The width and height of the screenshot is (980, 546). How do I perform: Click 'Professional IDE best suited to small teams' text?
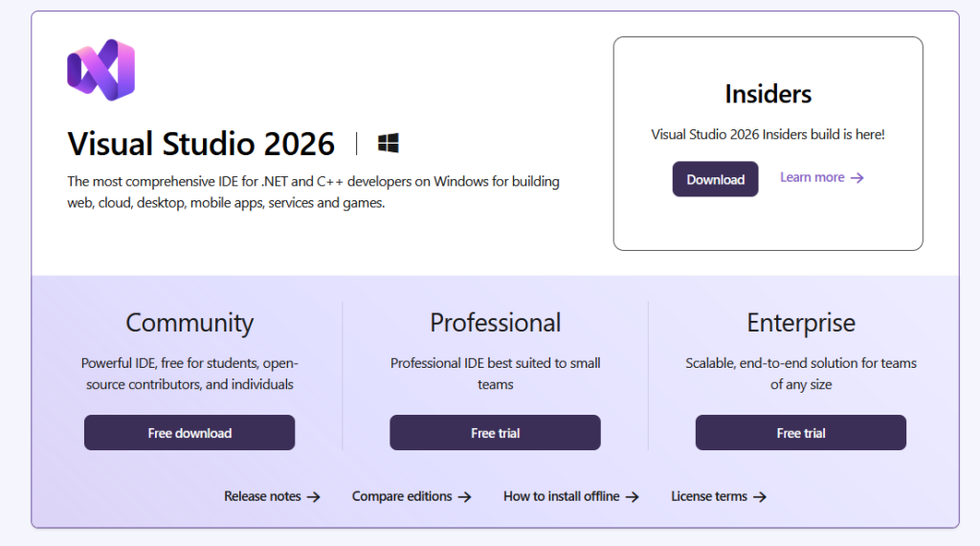495,374
